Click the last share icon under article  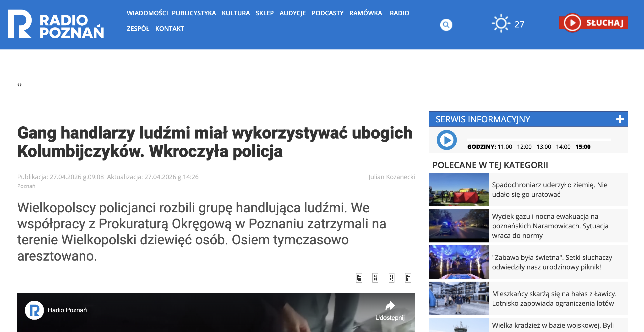[408, 278]
